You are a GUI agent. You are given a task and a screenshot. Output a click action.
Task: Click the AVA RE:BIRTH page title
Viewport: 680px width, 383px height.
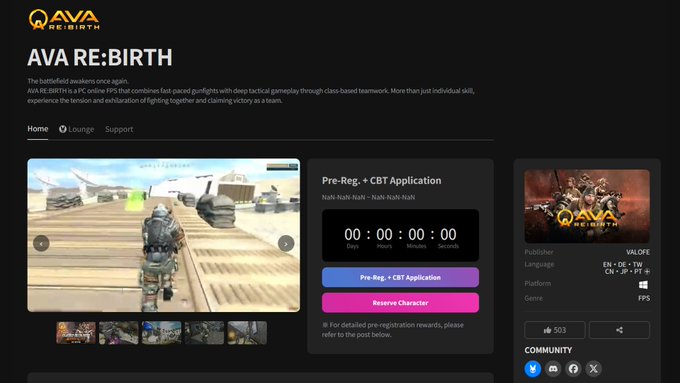(x=100, y=57)
